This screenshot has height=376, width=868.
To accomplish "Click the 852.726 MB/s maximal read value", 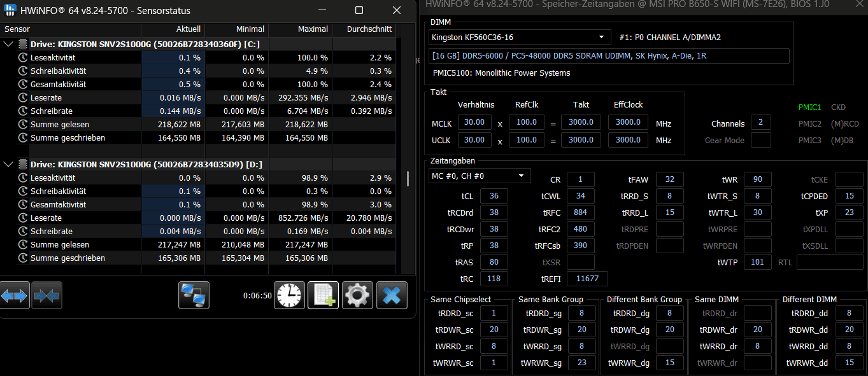I will 303,218.
